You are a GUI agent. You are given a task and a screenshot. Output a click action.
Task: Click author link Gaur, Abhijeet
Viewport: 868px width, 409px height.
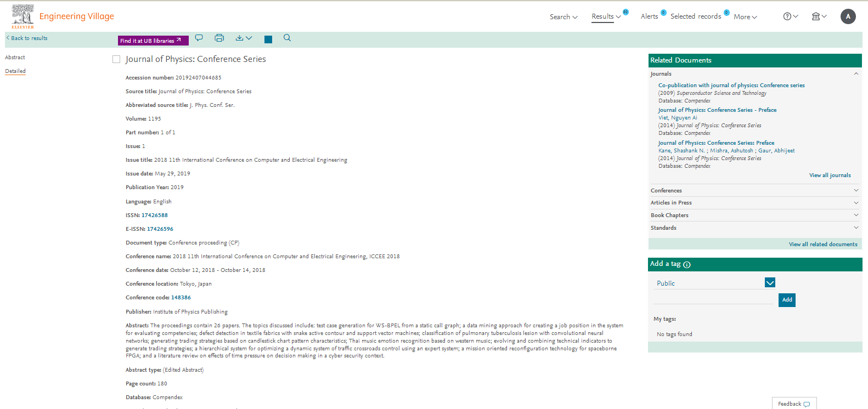click(776, 151)
